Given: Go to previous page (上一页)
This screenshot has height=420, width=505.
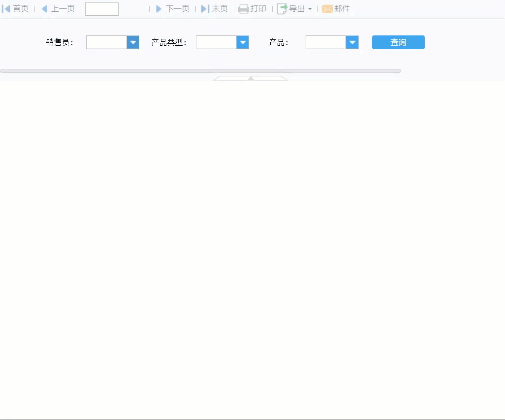Looking at the screenshot, I should coord(58,9).
